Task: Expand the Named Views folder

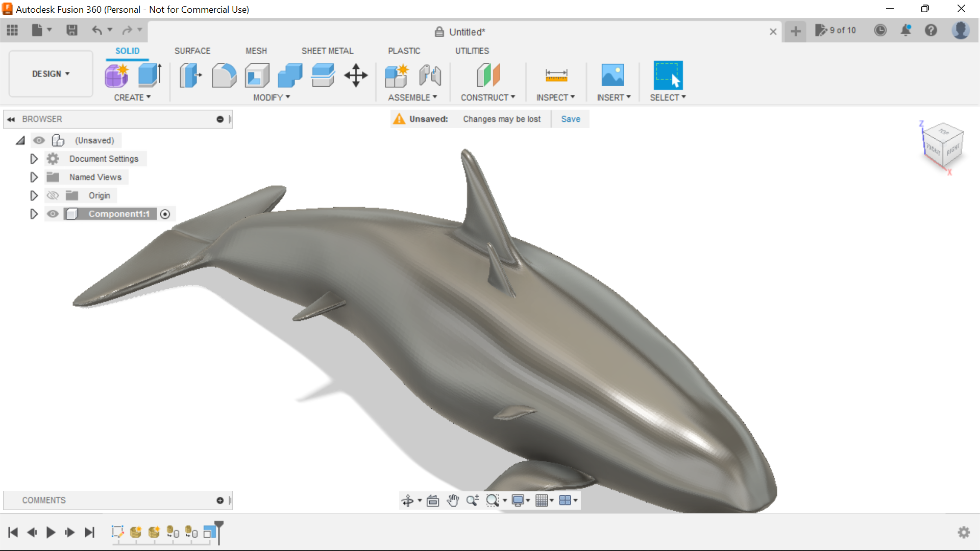Action: (34, 177)
